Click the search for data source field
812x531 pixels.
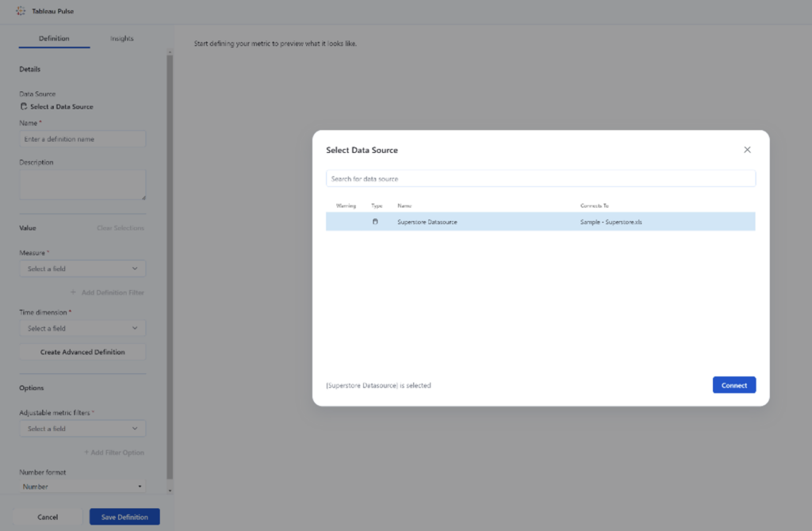(540, 178)
